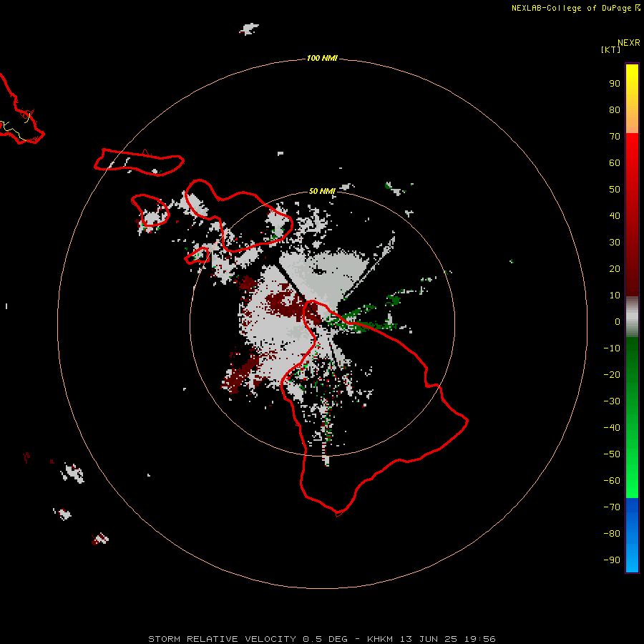The height and width of the screenshot is (644, 644).
Task: Click the -20 value on the velocity scale
Action: (x=612, y=374)
